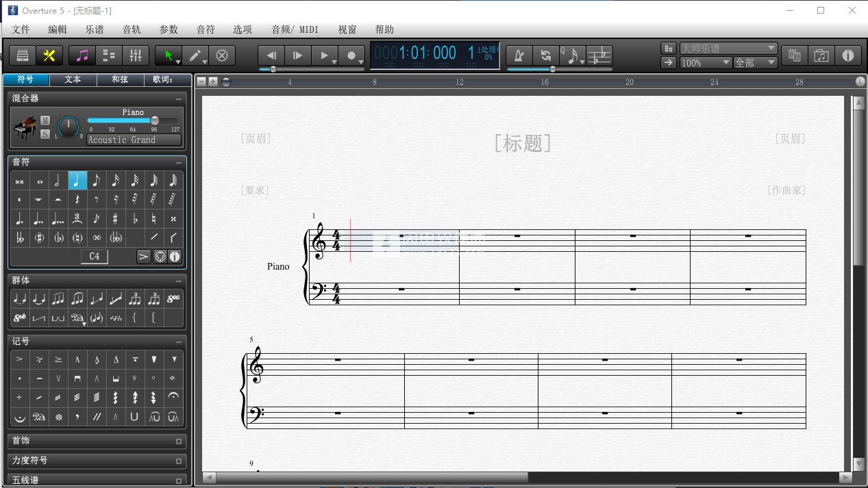Select the quarter rest symbol
Viewport: 868px width, 488px height.
pyautogui.click(x=77, y=200)
